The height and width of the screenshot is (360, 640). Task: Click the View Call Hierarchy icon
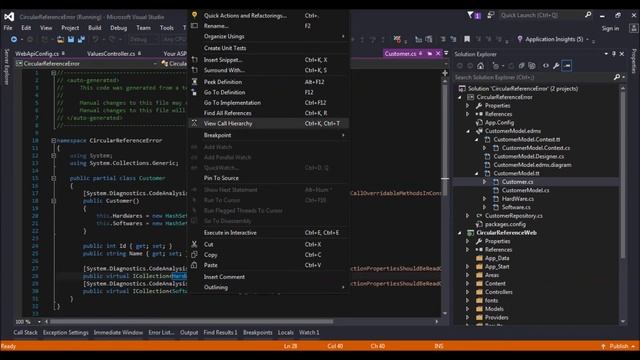[194, 123]
